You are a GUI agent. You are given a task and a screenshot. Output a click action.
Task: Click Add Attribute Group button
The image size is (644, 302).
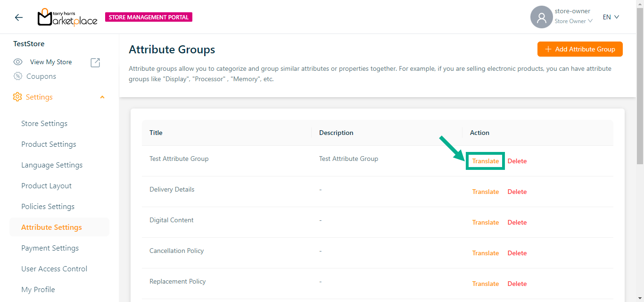[579, 49]
